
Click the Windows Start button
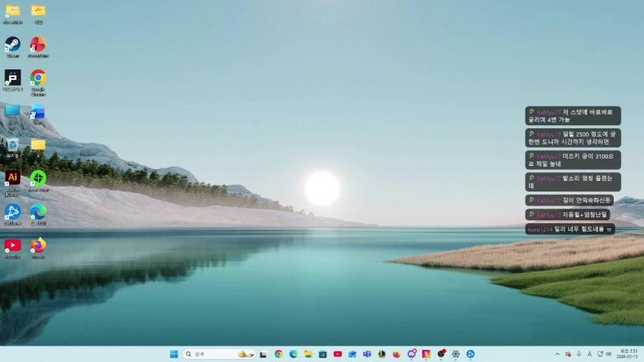174,354
